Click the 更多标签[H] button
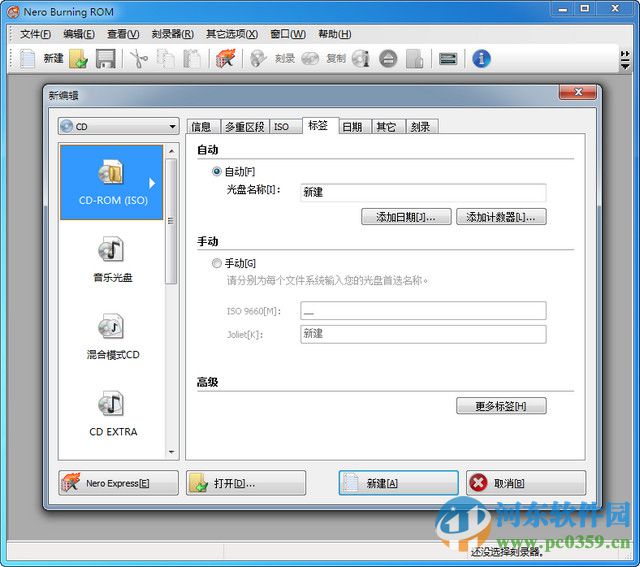Image resolution: width=640 pixels, height=567 pixels. [x=501, y=406]
